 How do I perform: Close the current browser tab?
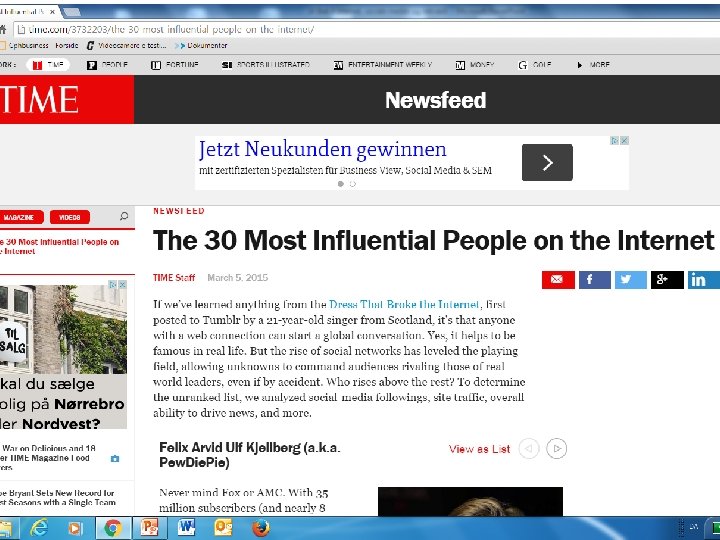point(52,11)
